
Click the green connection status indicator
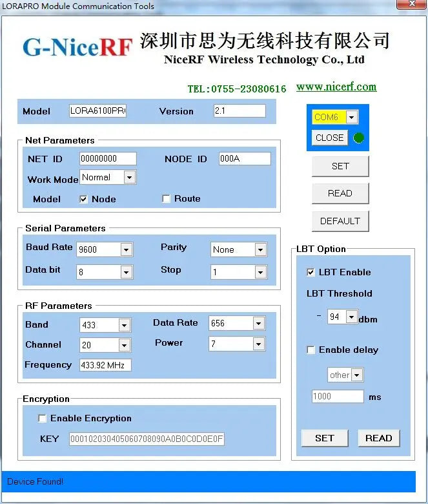tap(358, 138)
